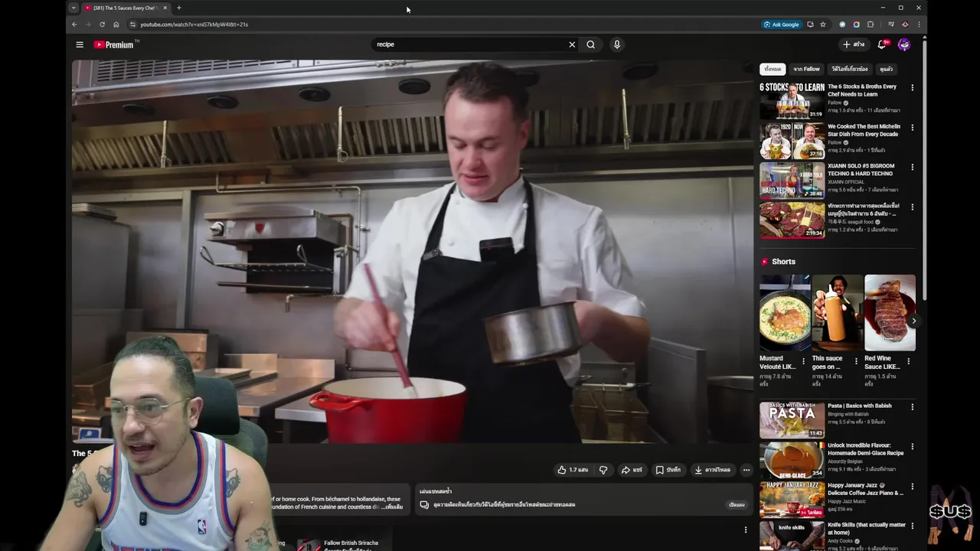Reload the page
980x551 pixels.
[x=102, y=24]
